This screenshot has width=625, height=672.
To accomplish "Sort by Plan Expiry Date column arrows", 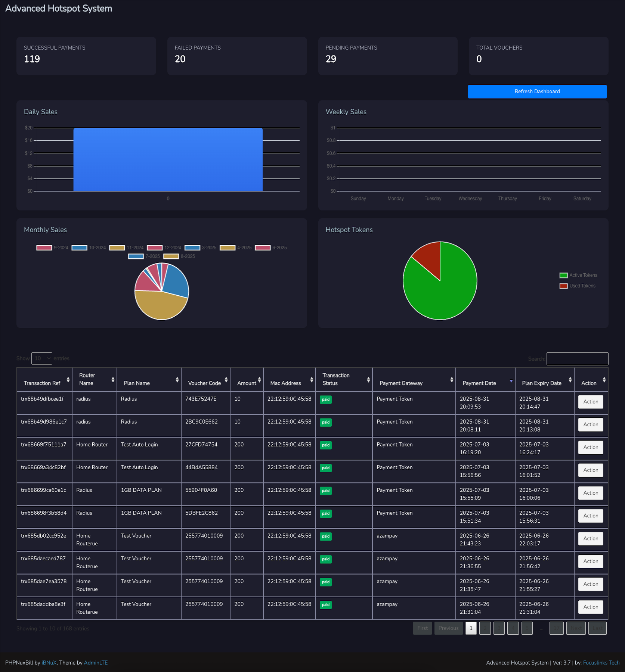I will tap(570, 380).
